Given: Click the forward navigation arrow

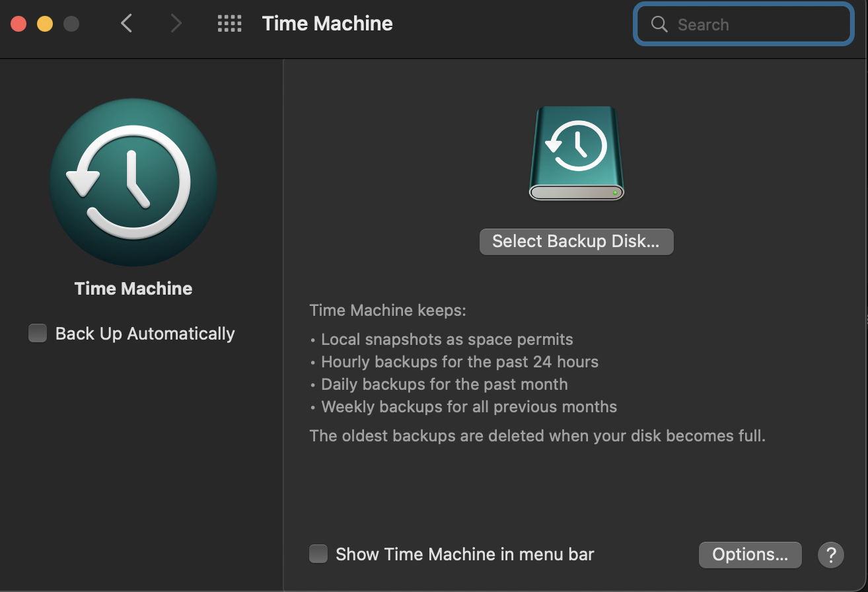Looking at the screenshot, I should [x=176, y=24].
